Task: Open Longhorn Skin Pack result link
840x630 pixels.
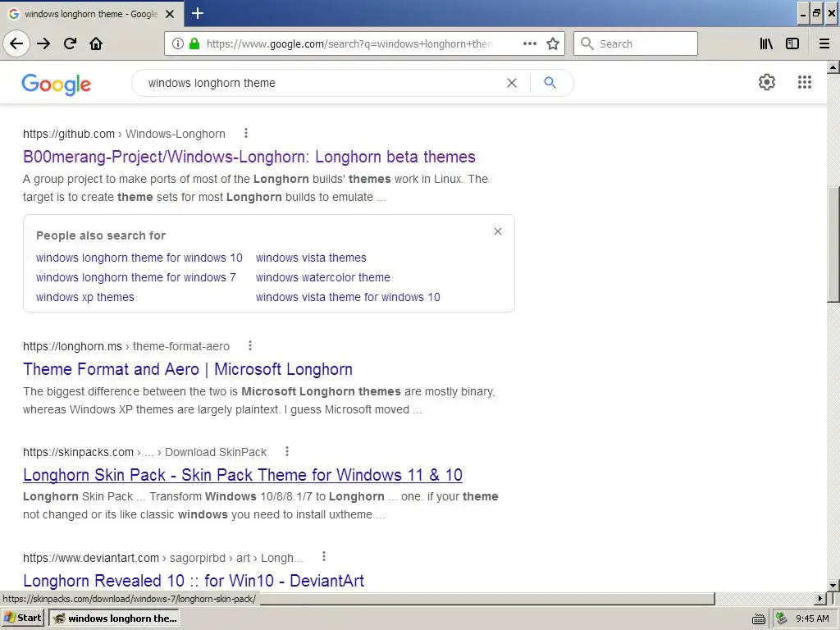Action: 243,475
